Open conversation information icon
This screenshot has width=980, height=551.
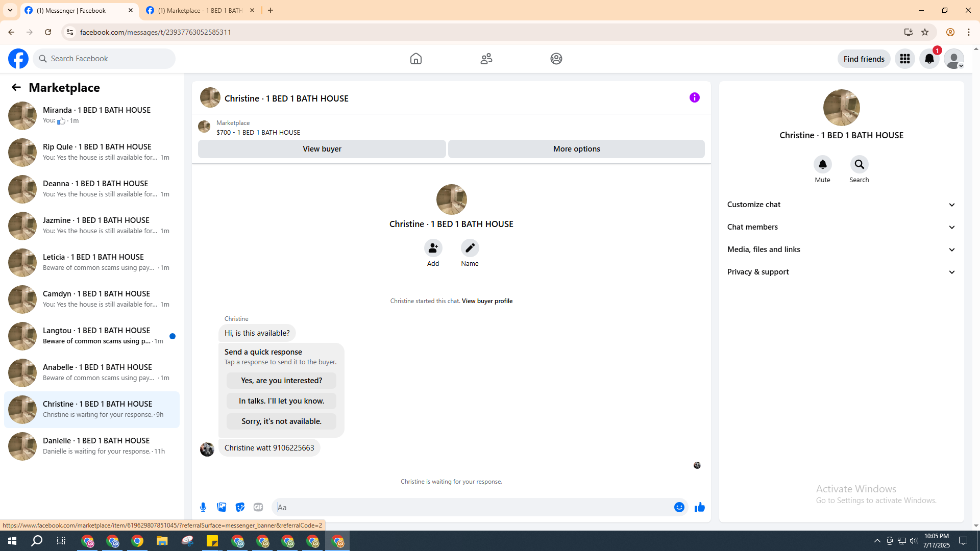[695, 97]
